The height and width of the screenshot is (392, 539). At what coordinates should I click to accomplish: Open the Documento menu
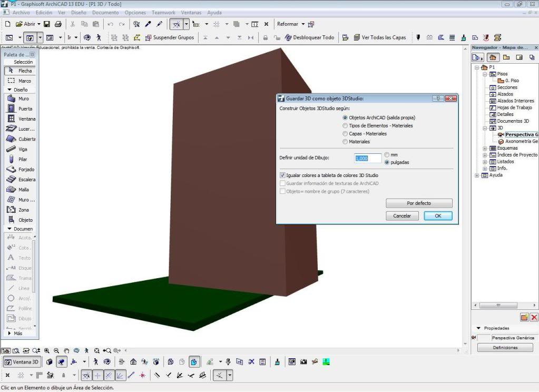[105, 12]
